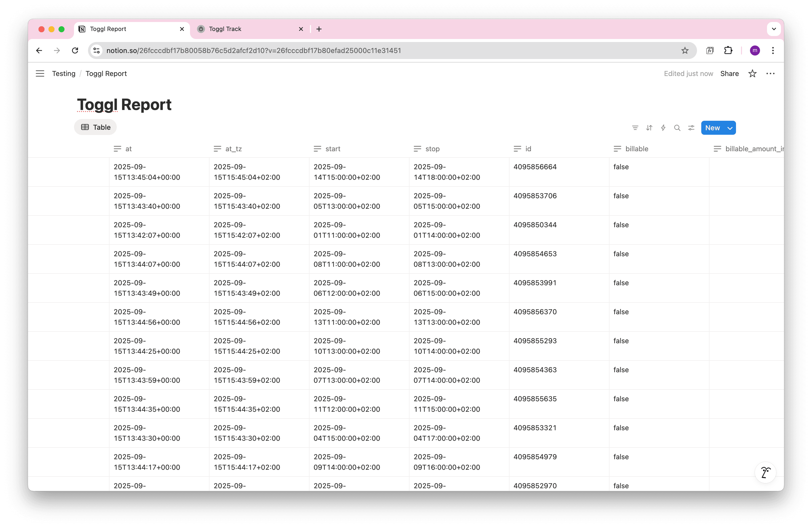The height and width of the screenshot is (528, 812).
Task: Expand the New button dropdown arrow
Action: (x=730, y=128)
